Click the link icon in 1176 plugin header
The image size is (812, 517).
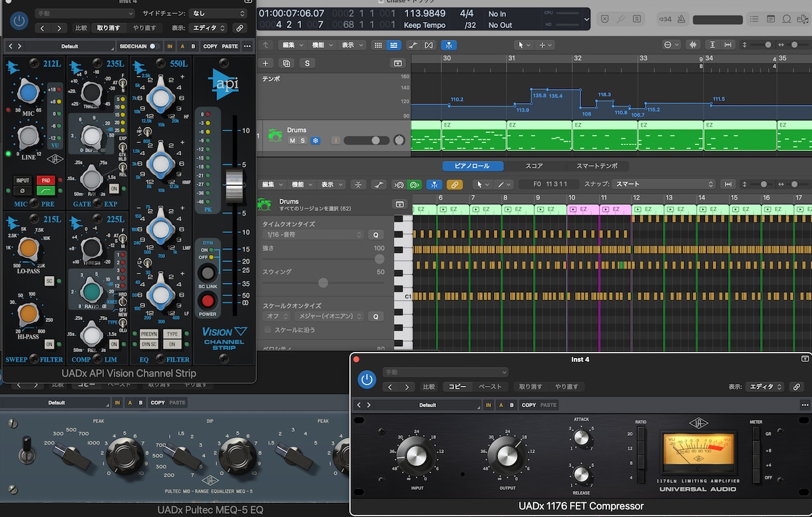(797, 387)
